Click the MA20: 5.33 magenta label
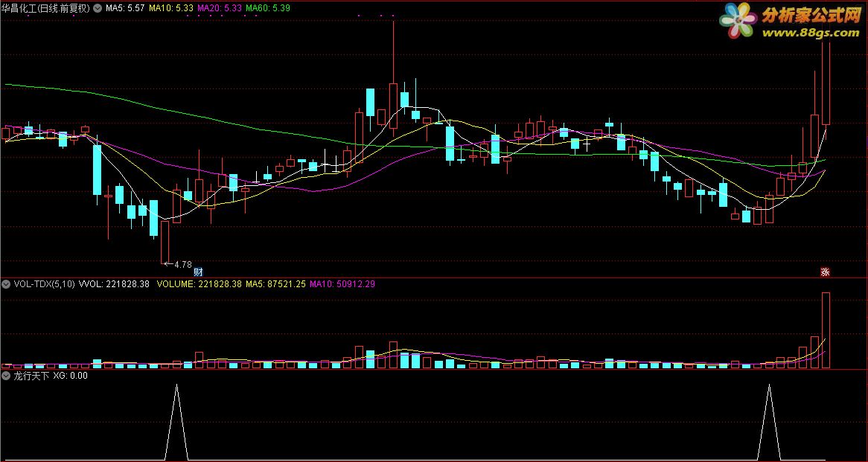 click(220, 8)
